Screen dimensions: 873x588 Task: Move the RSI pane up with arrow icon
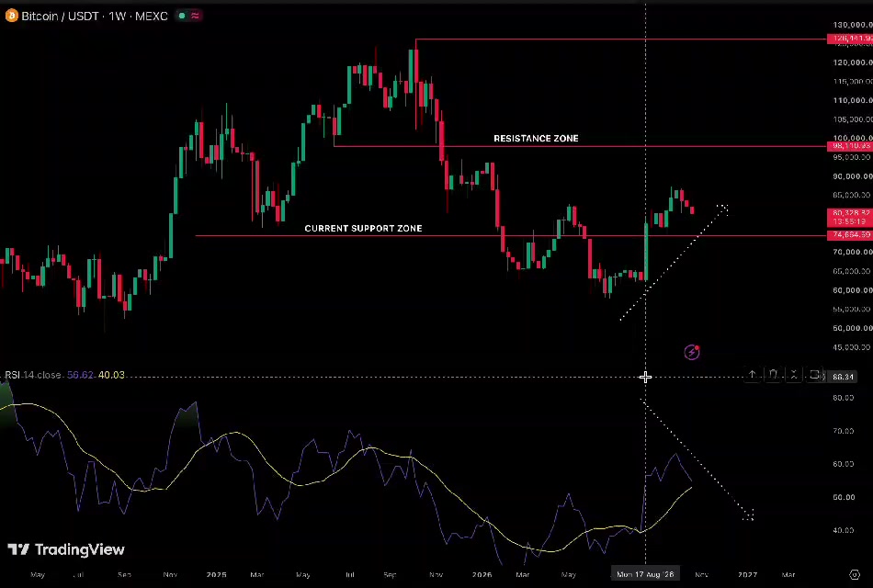(752, 375)
